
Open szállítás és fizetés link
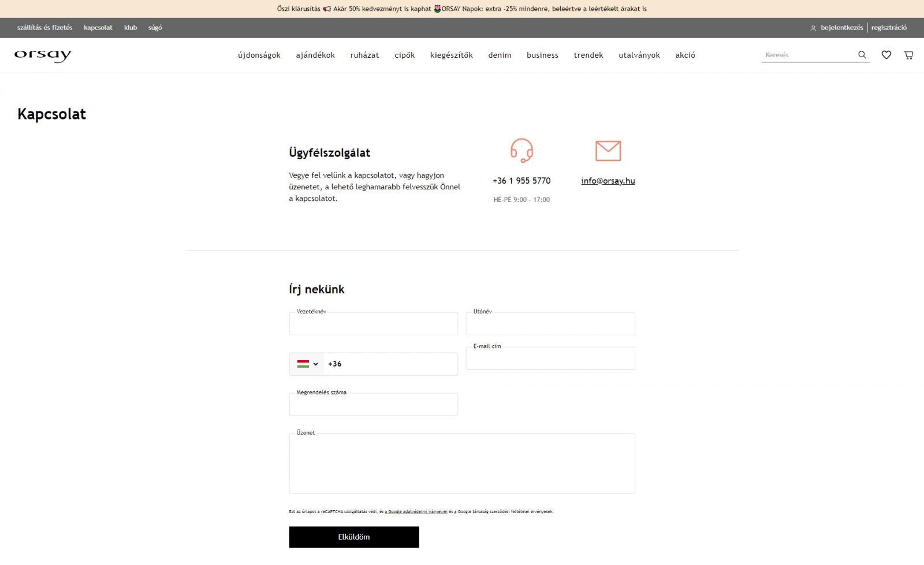pos(44,28)
